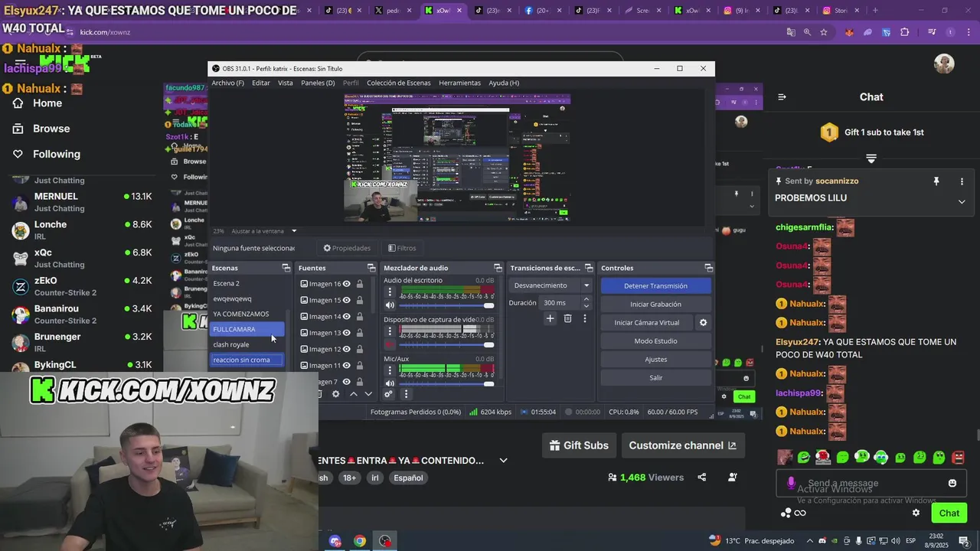Undock the Mezclador de audio panel
980x551 pixels.
coord(498,268)
